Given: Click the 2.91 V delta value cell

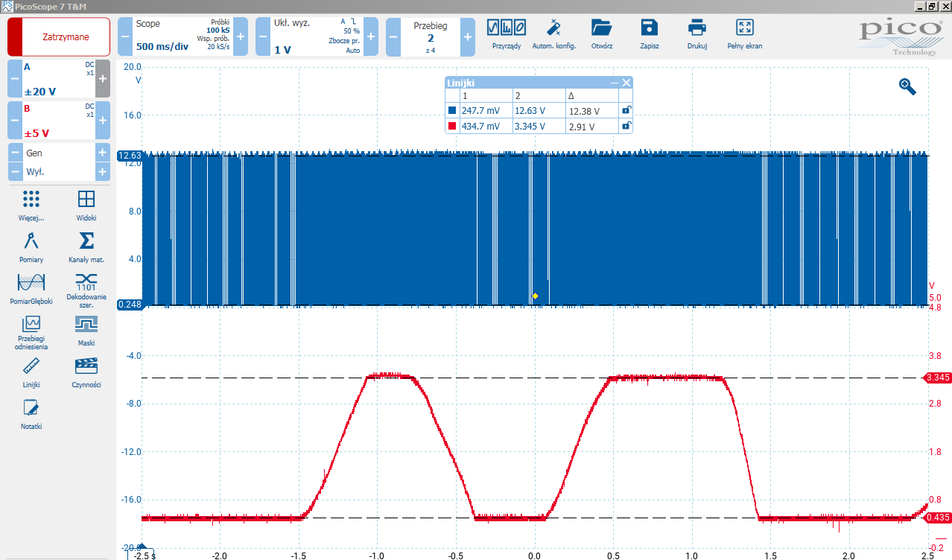Looking at the screenshot, I should (591, 127).
